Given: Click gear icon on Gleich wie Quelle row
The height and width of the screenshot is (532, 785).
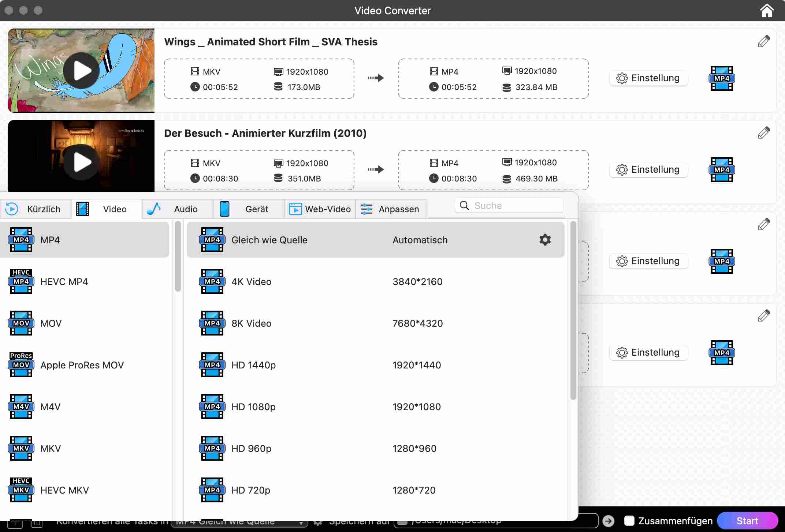Looking at the screenshot, I should click(545, 240).
